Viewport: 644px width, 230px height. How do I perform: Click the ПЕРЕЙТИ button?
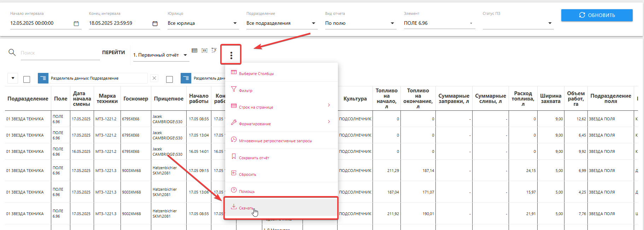pos(113,52)
